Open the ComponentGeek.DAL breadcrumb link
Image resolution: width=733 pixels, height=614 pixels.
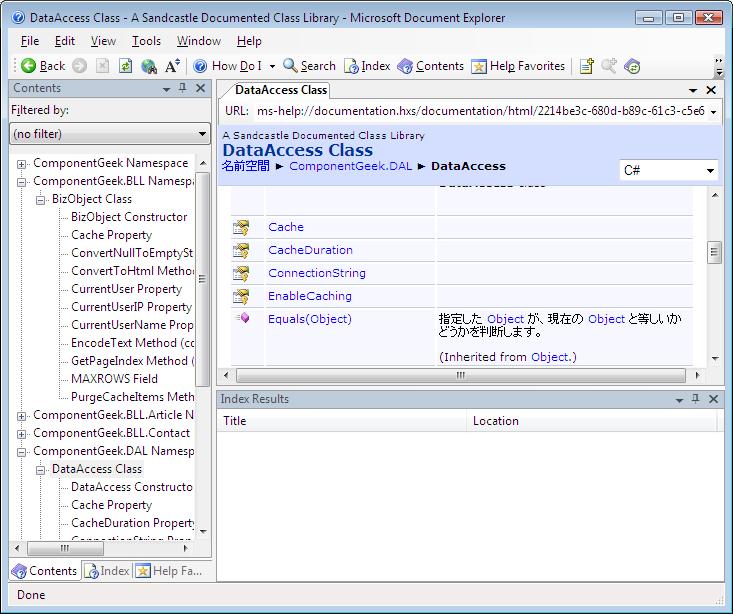(351, 166)
